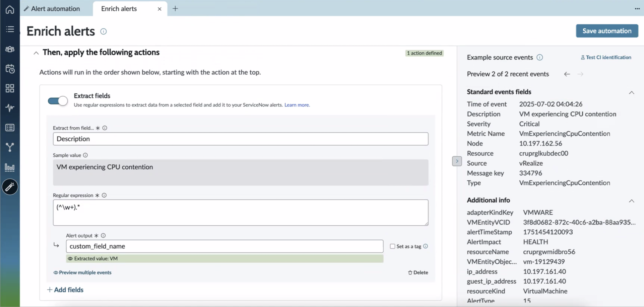The image size is (644, 307).
Task: Click the Sample value text box
Action: click(241, 172)
